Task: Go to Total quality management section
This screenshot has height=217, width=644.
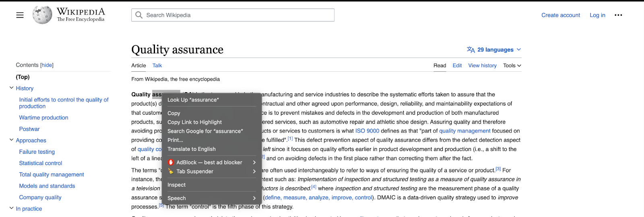Action: 52,174
